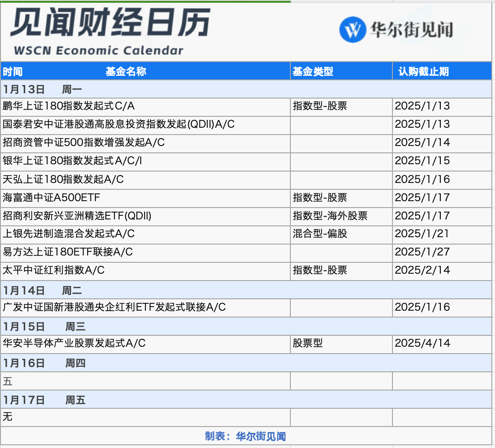This screenshot has width=495, height=448.
Task: Click the 混合型-偏股 fund type cell
Action: [x=320, y=234]
